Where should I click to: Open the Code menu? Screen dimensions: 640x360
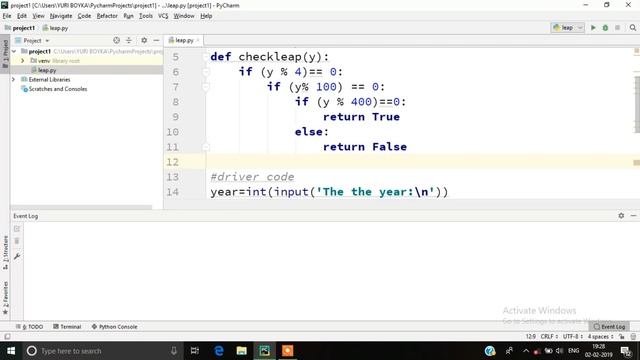pos(84,16)
